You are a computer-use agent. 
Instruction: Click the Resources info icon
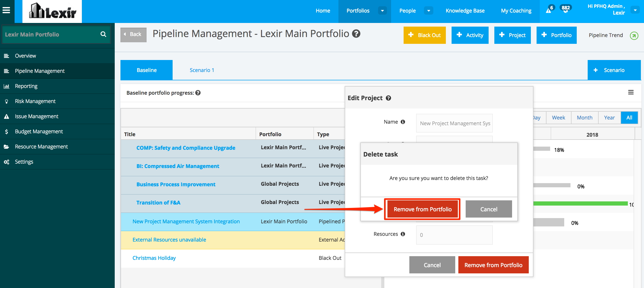pos(403,234)
